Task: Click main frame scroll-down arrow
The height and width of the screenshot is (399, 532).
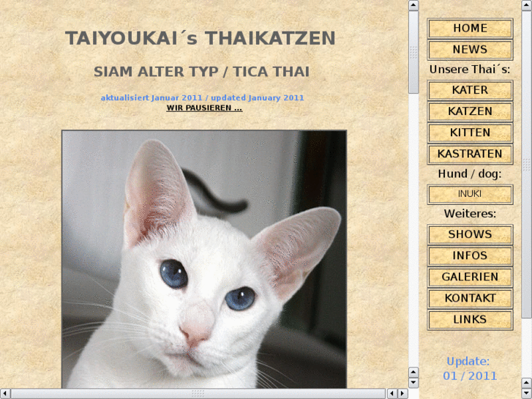Action: point(413,383)
